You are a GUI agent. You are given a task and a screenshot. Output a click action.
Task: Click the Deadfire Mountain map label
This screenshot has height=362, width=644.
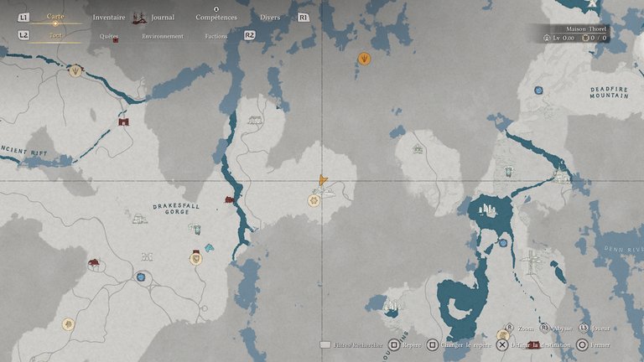(609, 92)
